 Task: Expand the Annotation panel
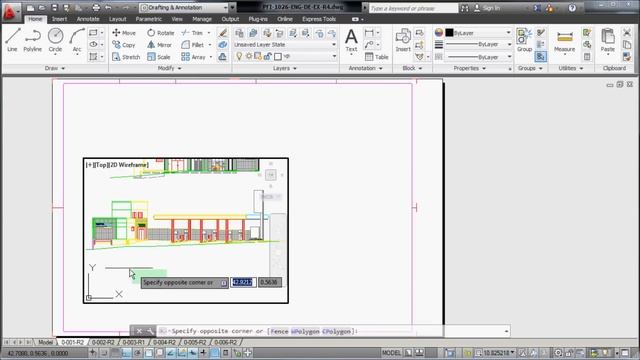coord(365,68)
